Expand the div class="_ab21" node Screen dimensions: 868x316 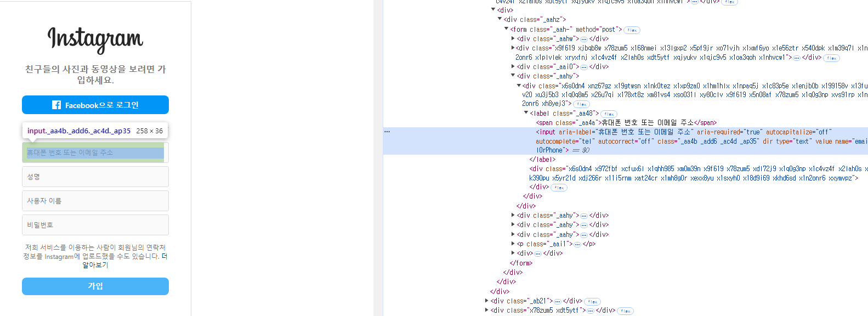pos(486,301)
